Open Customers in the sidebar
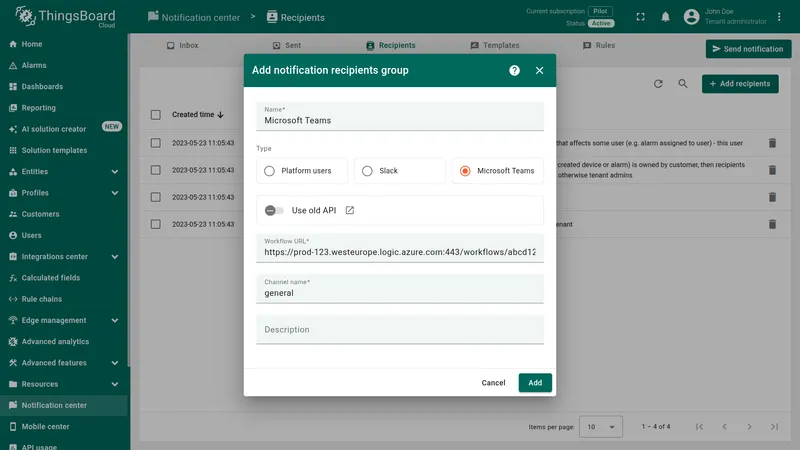The width and height of the screenshot is (800, 450). [64, 214]
